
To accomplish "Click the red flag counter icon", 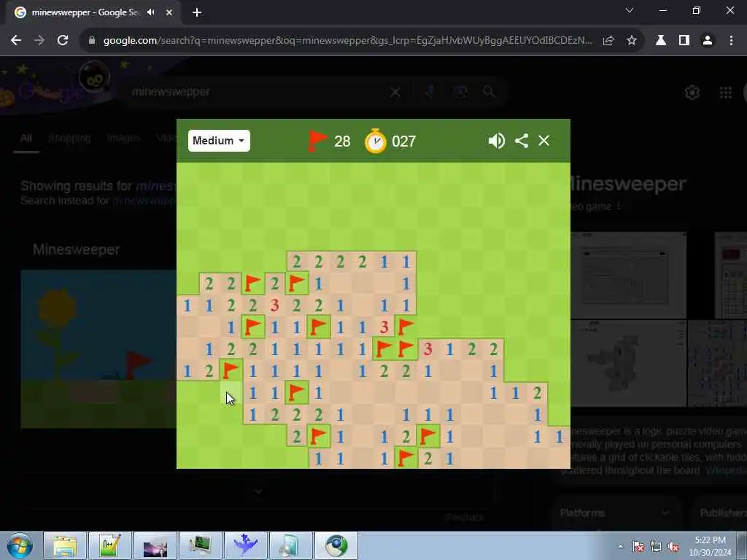I will (317, 141).
